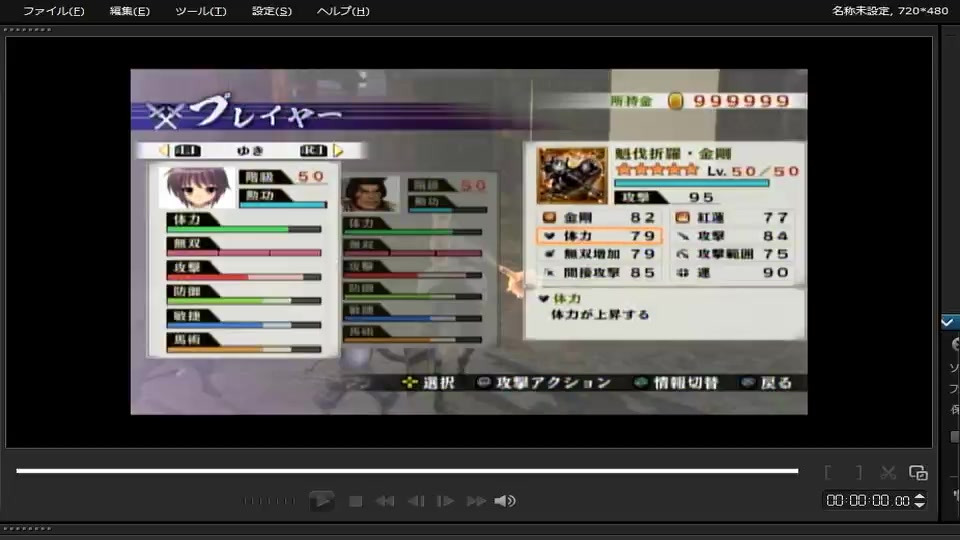
Task: Jump to end with fast-forward button
Action: point(476,501)
